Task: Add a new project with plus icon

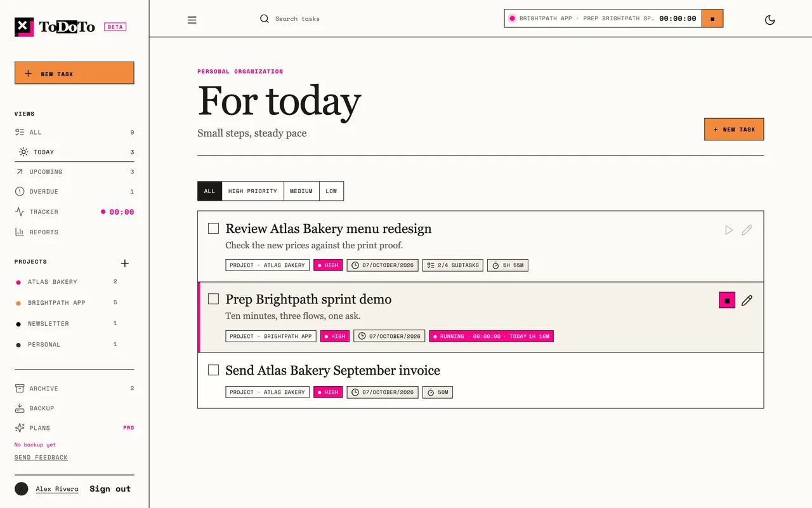Action: (125, 263)
